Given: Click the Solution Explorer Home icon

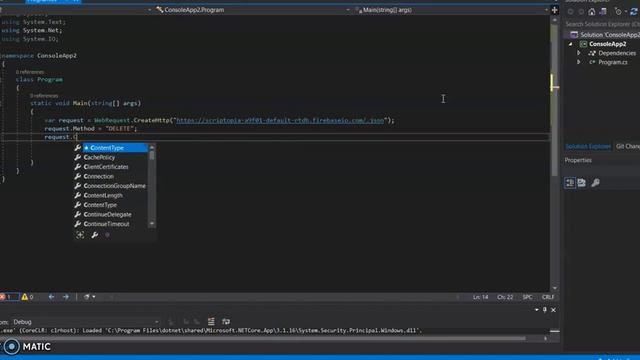Looking at the screenshot, I should [592, 12].
